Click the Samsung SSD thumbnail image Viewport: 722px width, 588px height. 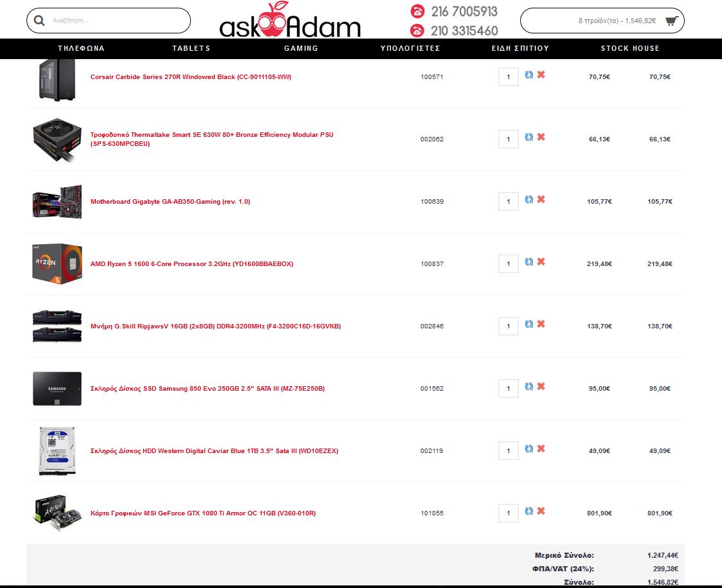point(57,388)
